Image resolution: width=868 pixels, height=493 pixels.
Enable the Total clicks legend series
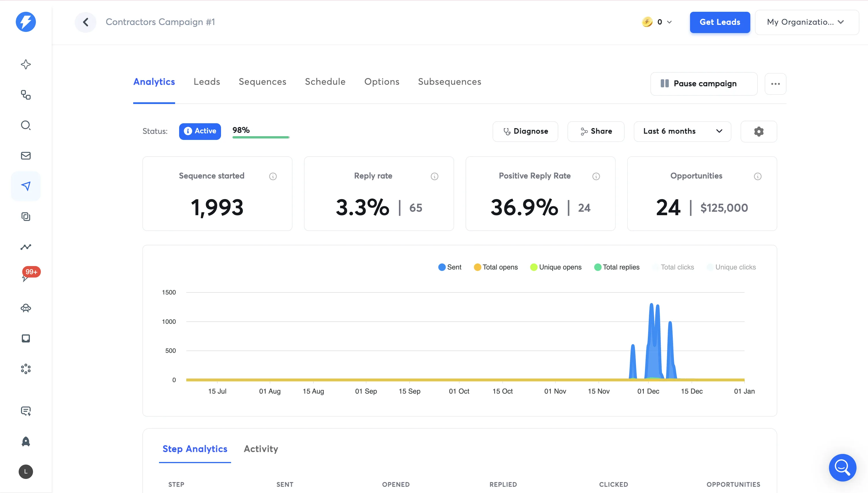(x=673, y=267)
